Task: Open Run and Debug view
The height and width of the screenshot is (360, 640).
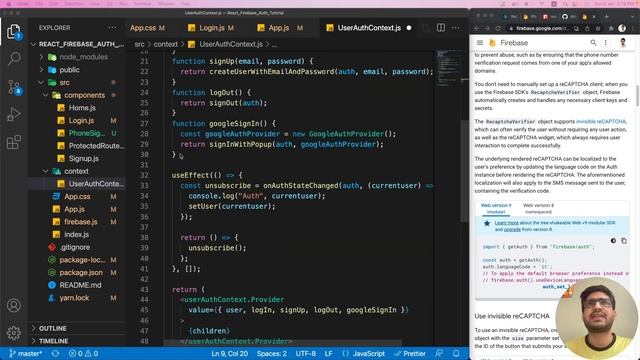Action: coord(14,115)
